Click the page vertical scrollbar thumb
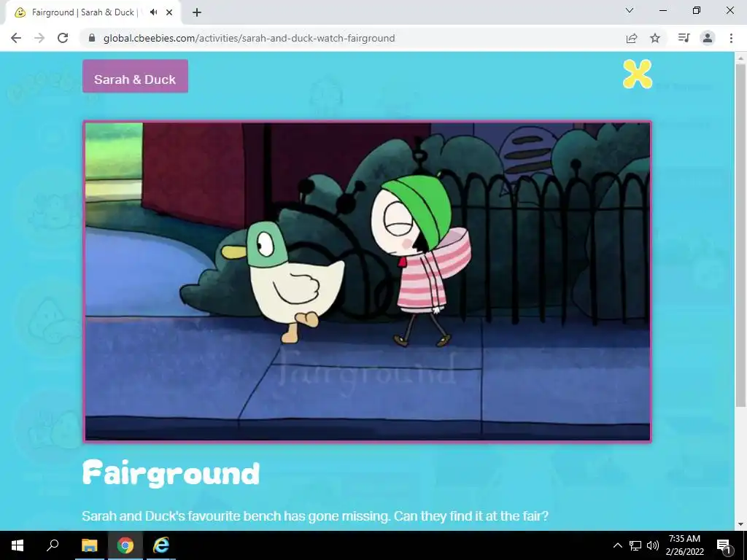The width and height of the screenshot is (747, 560). coord(741,234)
